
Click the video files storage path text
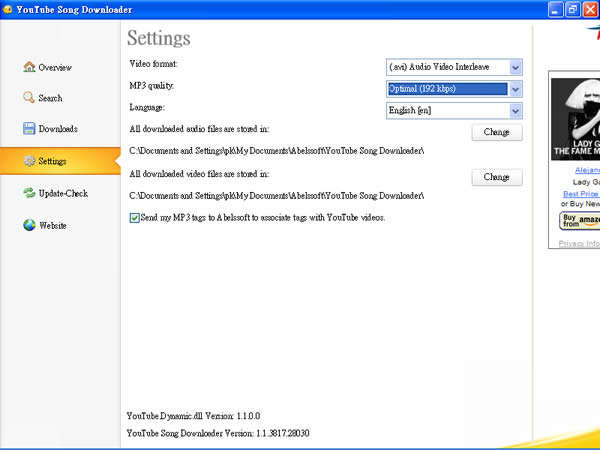coord(277,196)
